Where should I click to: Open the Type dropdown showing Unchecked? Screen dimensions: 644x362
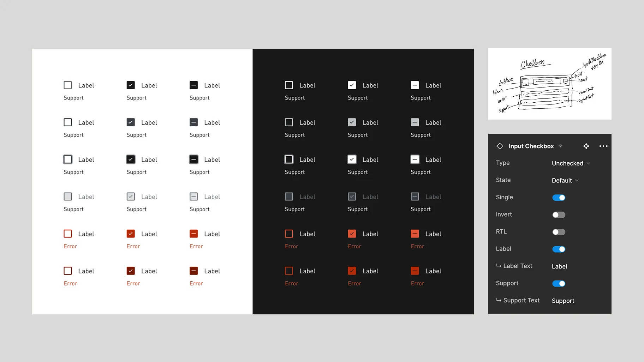pyautogui.click(x=570, y=163)
